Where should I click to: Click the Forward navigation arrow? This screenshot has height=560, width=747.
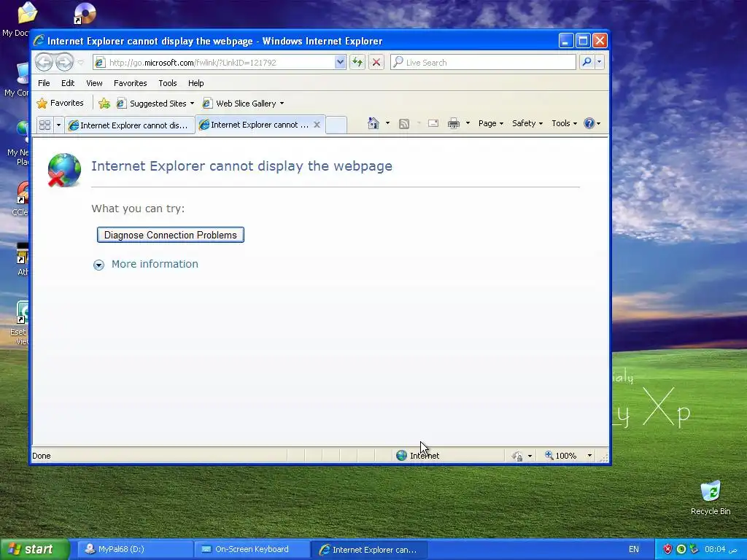(x=64, y=63)
